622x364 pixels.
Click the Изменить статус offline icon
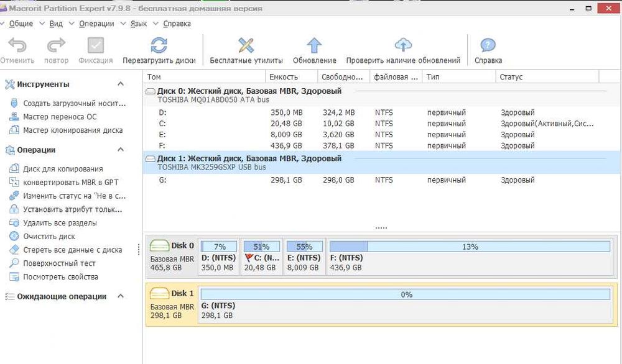click(x=14, y=196)
